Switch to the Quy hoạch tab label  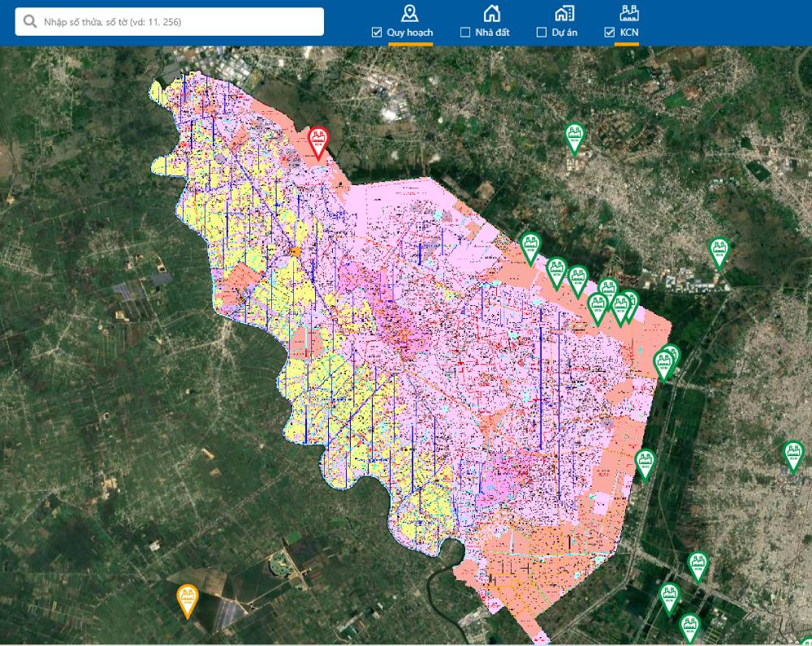click(409, 32)
